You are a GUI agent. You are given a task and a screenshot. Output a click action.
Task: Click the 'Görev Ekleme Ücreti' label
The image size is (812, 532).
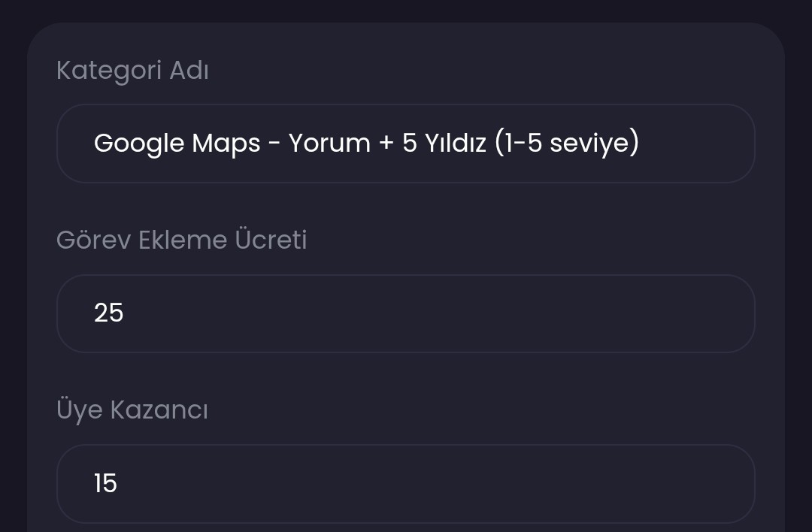click(x=182, y=240)
